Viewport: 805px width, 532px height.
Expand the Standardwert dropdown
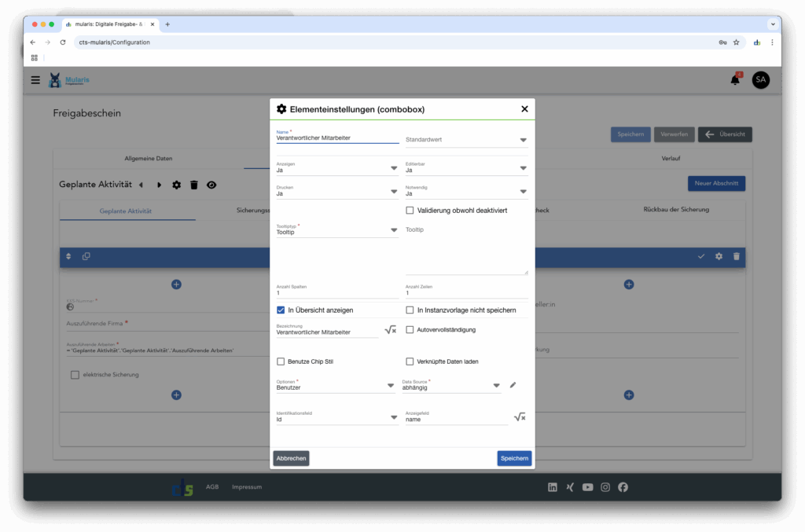523,141
